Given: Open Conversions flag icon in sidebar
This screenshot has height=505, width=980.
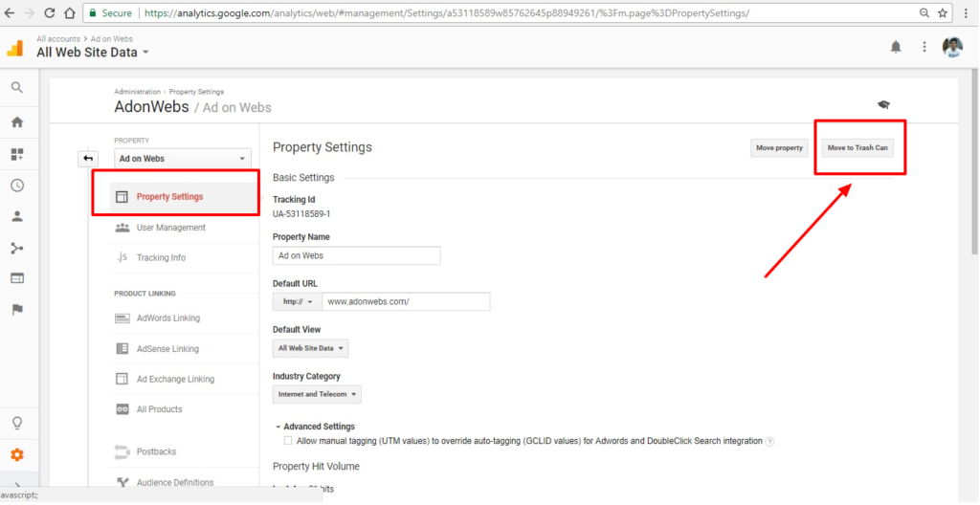Looking at the screenshot, I should pos(17,309).
